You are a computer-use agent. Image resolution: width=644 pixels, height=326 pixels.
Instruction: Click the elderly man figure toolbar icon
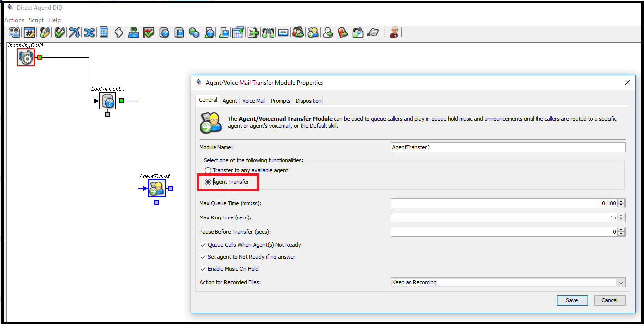click(394, 33)
